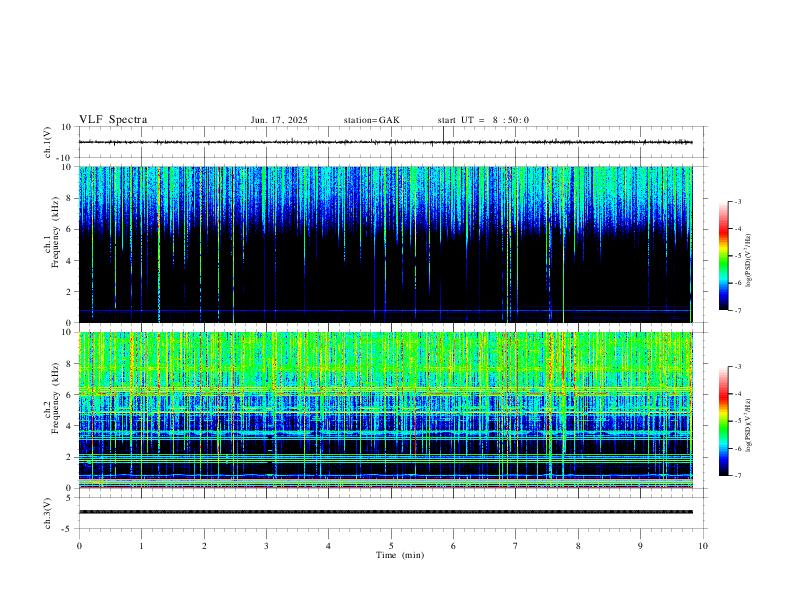Click the "VLF Spectra" title text
792x612 pixels.
tap(113, 120)
